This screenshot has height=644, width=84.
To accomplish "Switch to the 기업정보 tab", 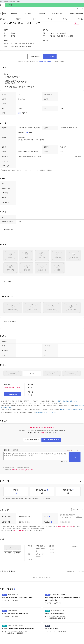I will coord(80,19).
